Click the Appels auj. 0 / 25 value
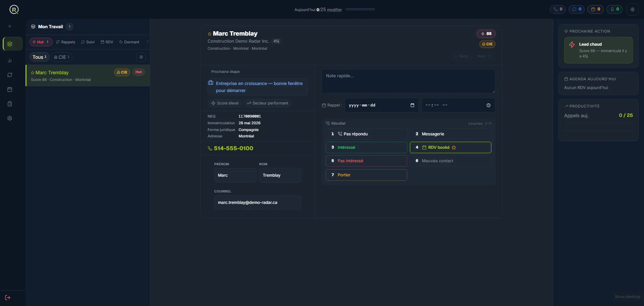 click(626, 115)
